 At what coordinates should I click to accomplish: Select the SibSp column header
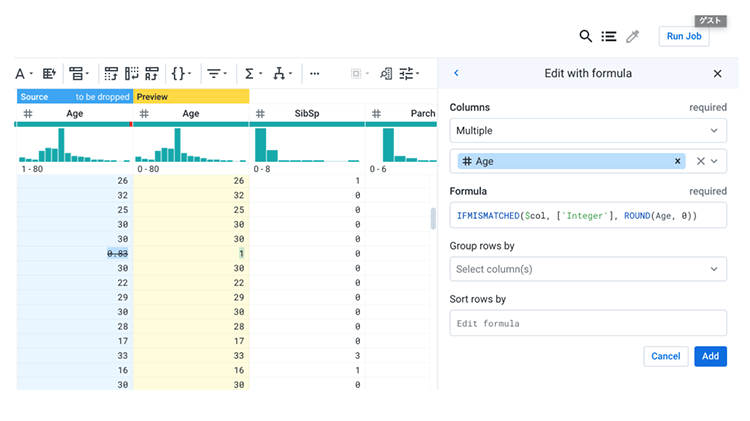[306, 114]
